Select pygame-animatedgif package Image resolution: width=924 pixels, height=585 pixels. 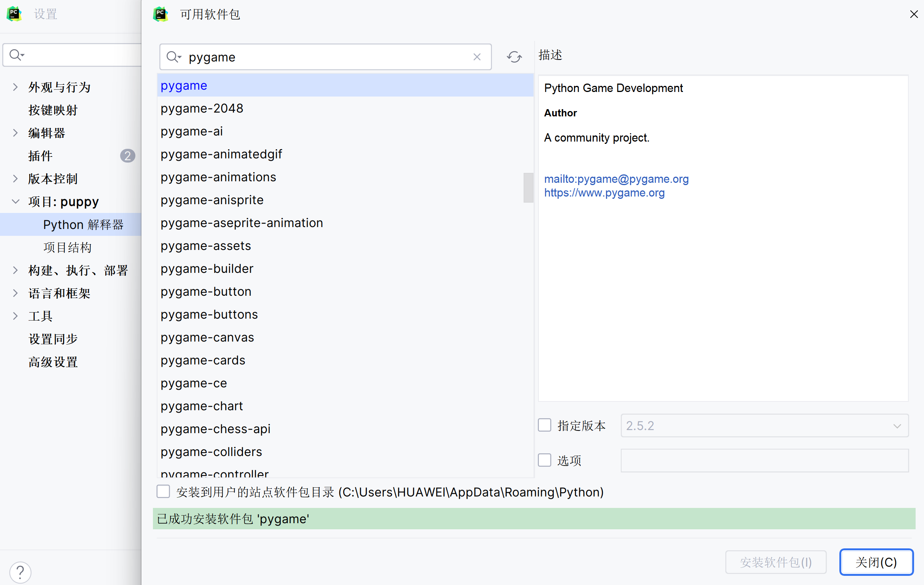pyautogui.click(x=345, y=154)
